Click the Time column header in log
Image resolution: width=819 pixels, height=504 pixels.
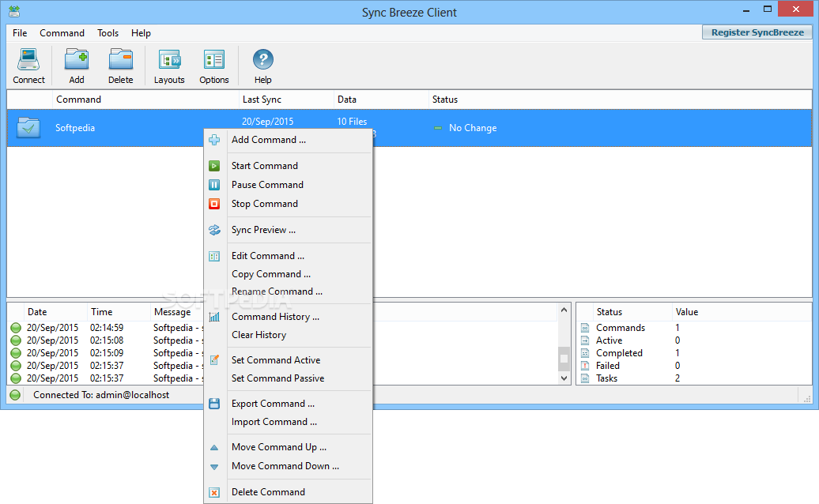[119, 312]
